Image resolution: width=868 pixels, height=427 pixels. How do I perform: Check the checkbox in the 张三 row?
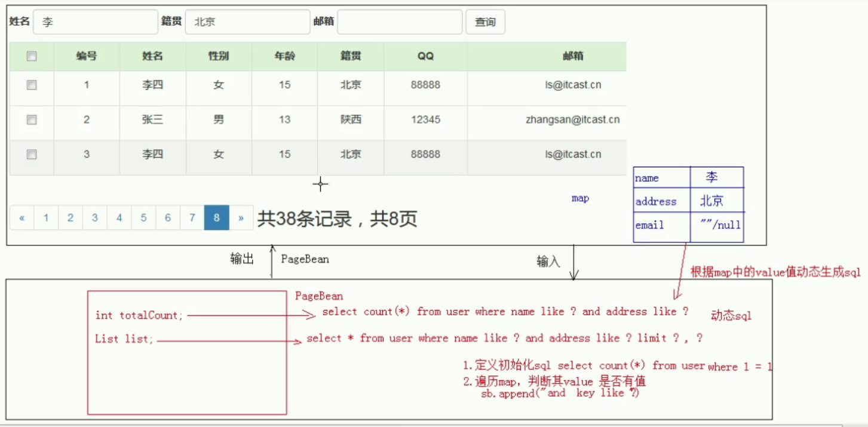32,120
